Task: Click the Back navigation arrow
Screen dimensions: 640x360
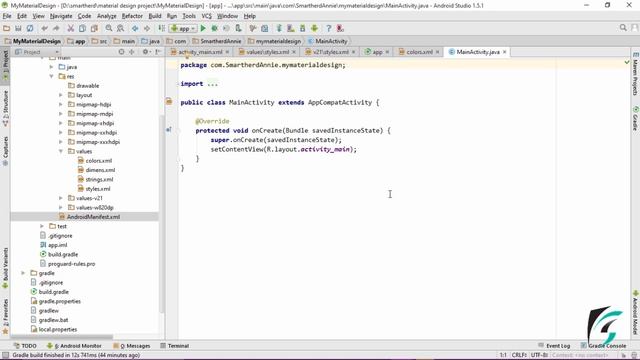Action: coord(135,28)
